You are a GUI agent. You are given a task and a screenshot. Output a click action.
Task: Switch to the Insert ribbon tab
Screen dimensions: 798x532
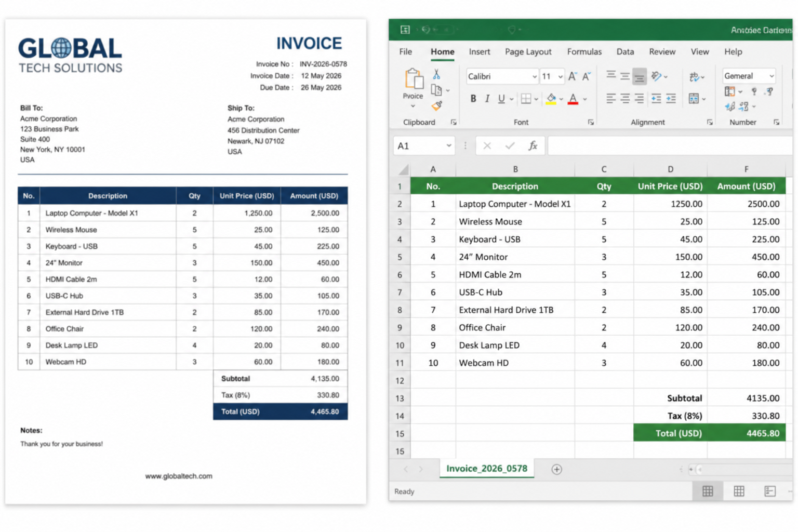479,52
